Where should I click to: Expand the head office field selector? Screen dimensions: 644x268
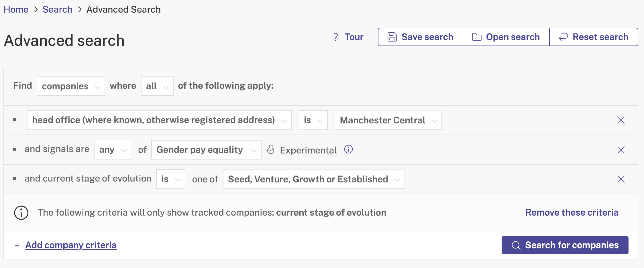159,120
